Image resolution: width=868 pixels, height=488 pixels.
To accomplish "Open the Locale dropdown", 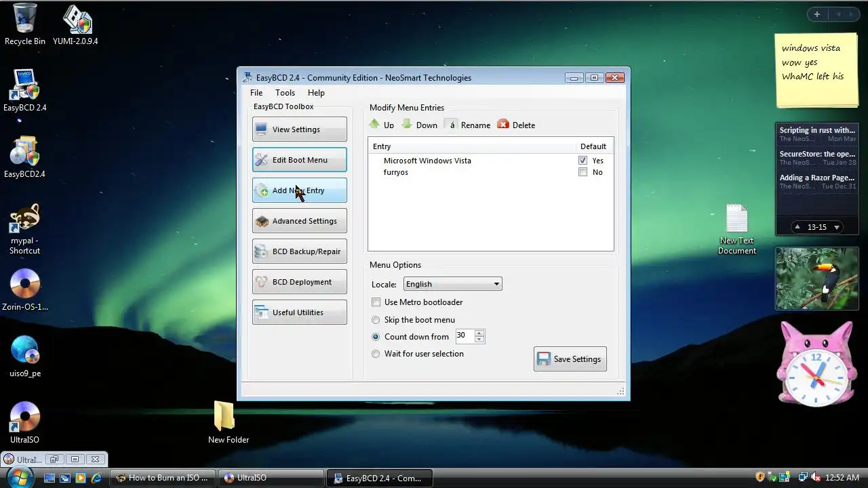I will 452,284.
